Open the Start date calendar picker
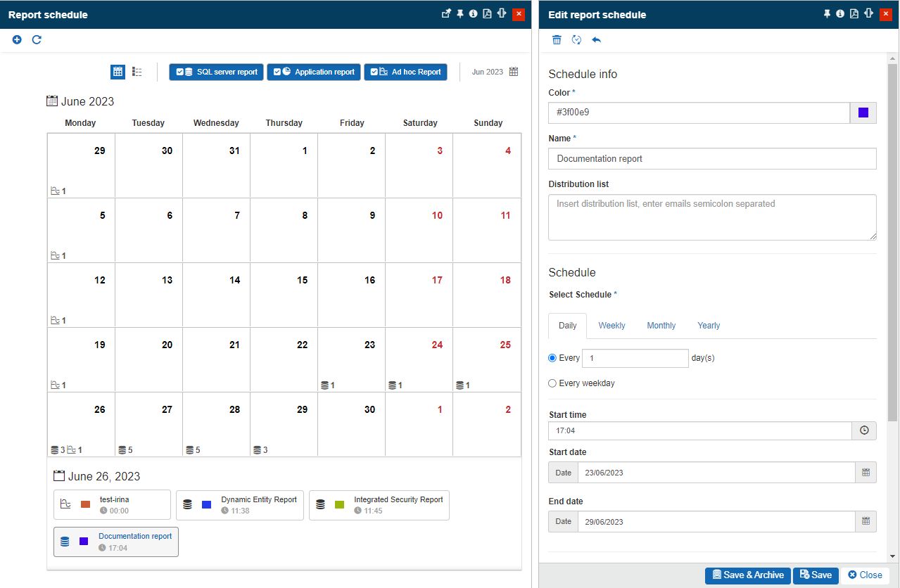900x588 pixels. [x=866, y=473]
